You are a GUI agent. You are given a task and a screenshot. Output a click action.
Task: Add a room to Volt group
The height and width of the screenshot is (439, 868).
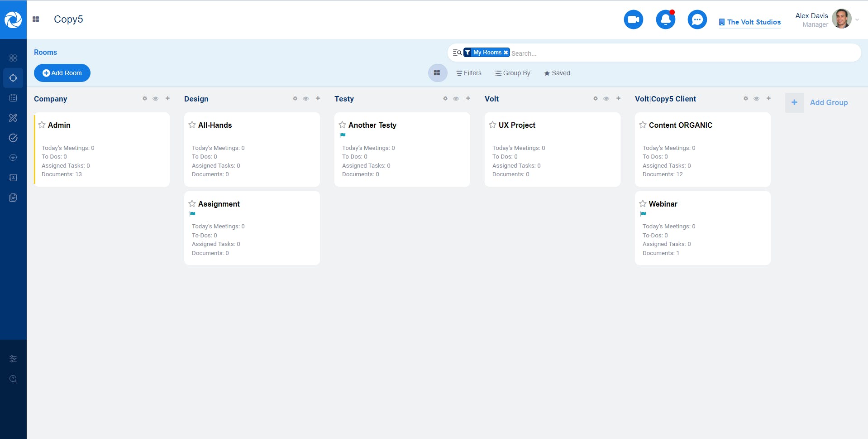pyautogui.click(x=618, y=98)
